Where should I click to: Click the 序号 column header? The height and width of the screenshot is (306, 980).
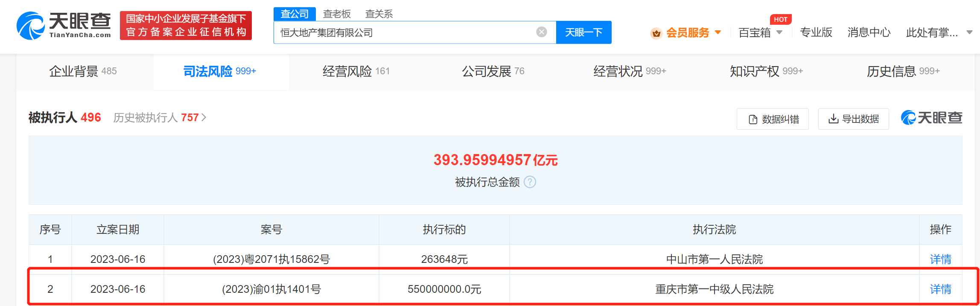coord(50,230)
